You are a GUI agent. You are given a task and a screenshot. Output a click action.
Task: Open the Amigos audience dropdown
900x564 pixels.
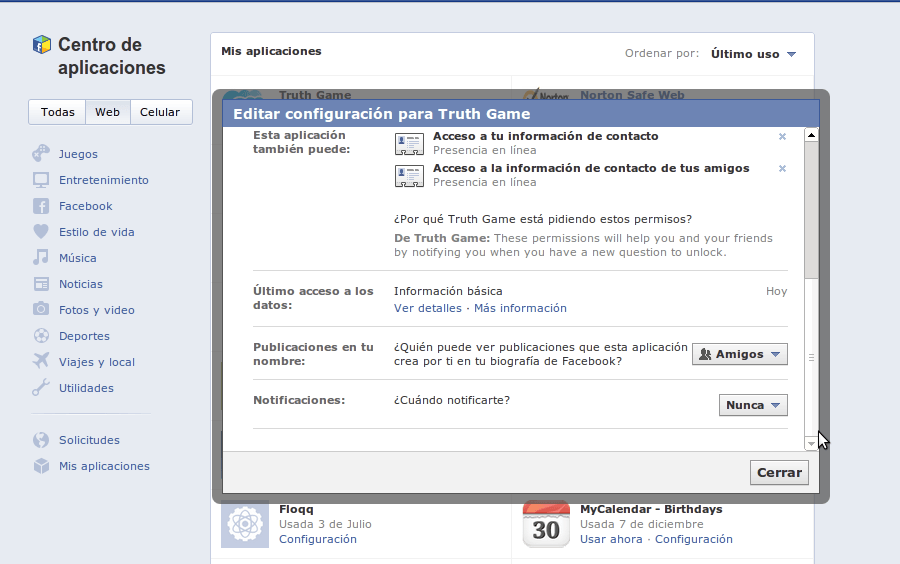coord(740,354)
